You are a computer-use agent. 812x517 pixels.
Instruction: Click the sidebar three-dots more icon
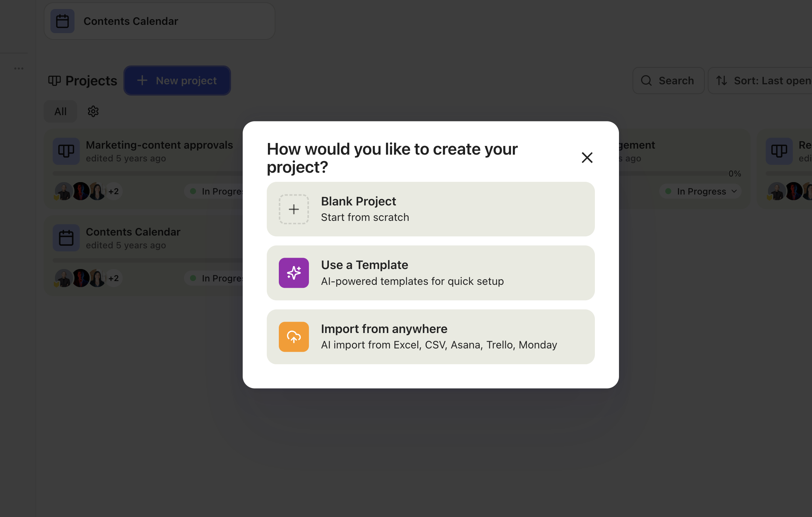pos(19,68)
